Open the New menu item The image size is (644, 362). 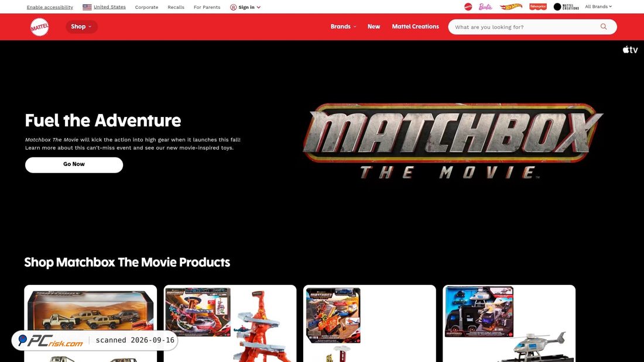(374, 27)
